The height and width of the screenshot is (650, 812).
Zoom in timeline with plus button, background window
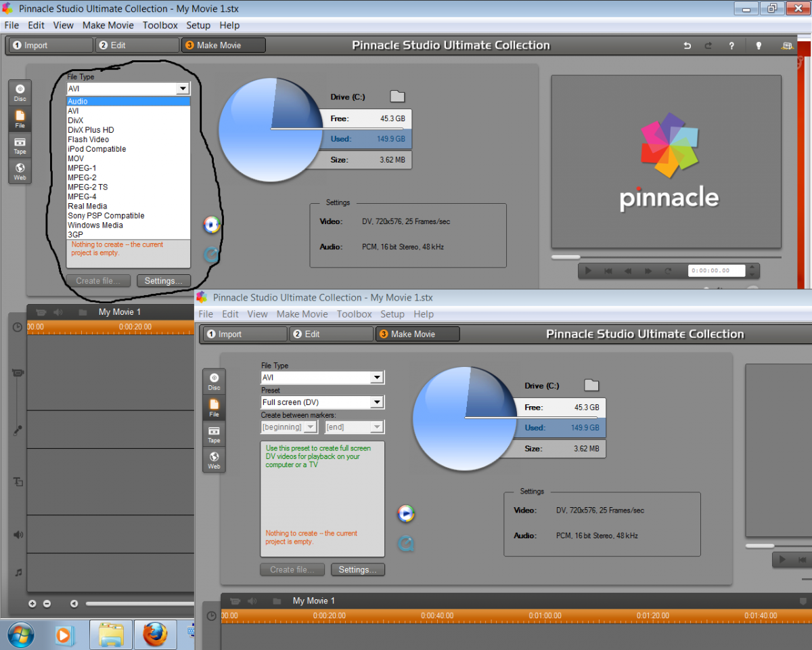click(x=32, y=603)
